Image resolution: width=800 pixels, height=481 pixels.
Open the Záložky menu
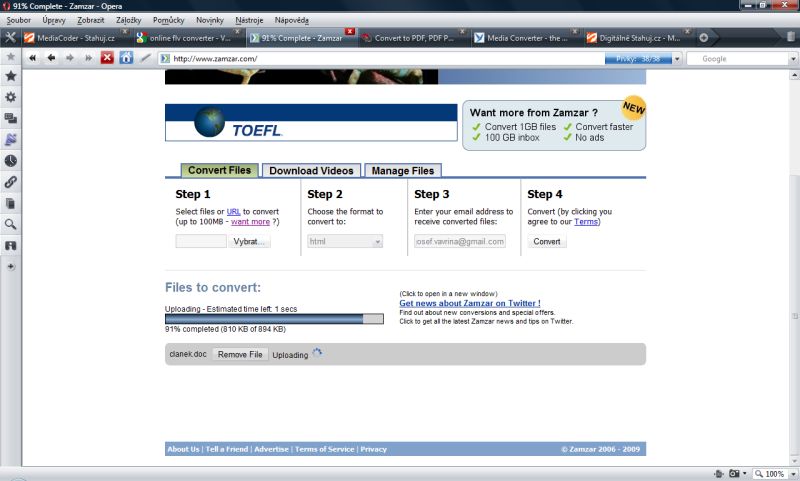pos(129,20)
